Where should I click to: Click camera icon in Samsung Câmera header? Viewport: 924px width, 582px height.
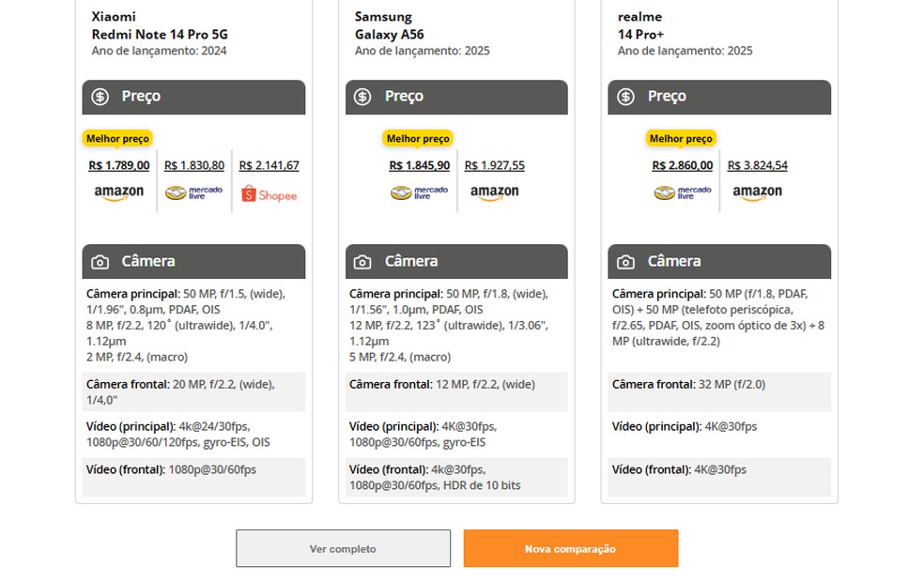coord(363,262)
